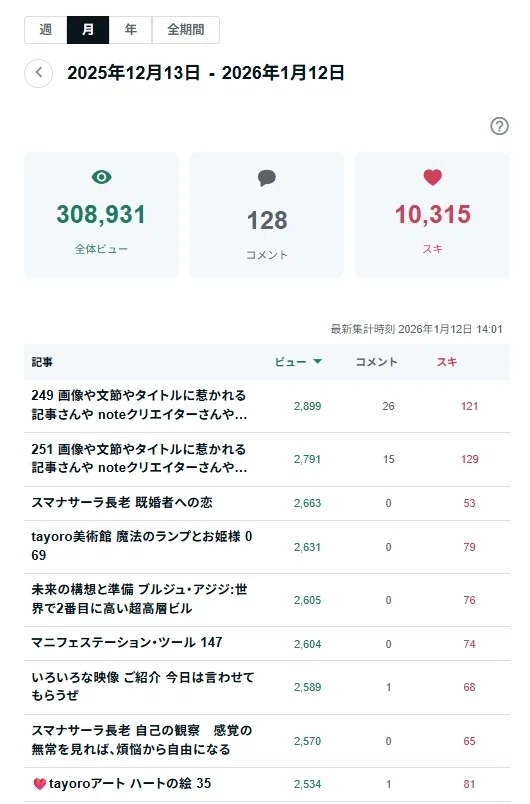
Task: Click view count 2,605
Action: pos(308,600)
